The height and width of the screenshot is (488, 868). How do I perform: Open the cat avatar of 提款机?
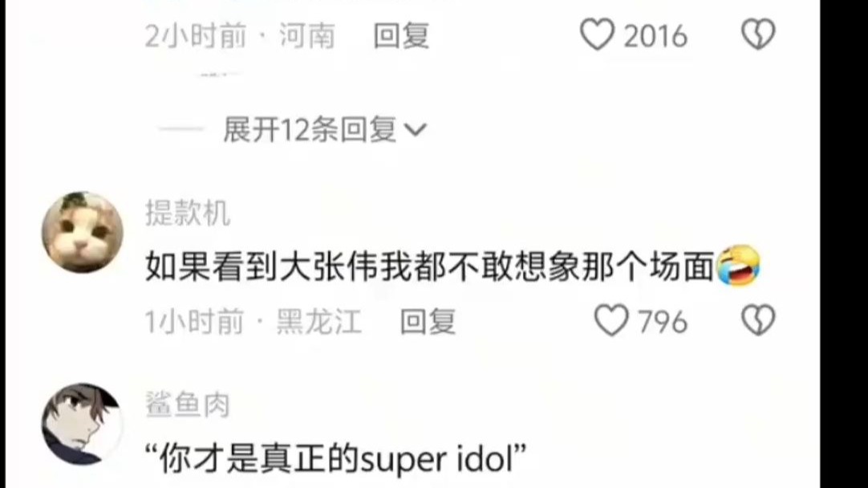83,232
